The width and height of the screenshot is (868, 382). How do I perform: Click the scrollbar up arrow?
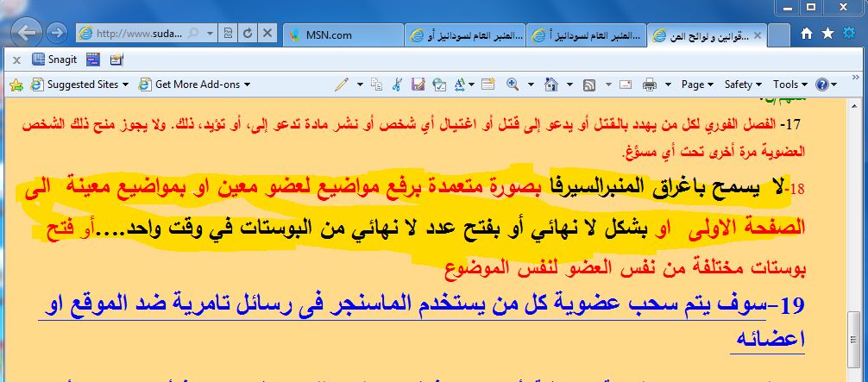click(855, 105)
